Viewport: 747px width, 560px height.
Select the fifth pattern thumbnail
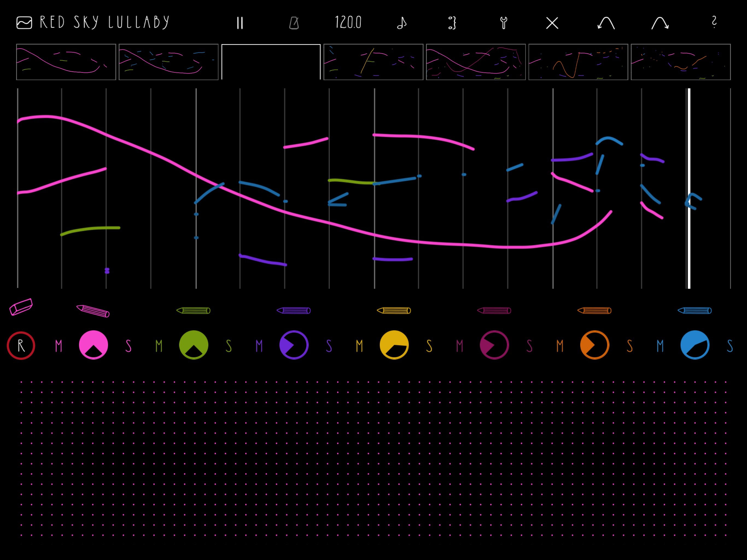pyautogui.click(x=476, y=62)
